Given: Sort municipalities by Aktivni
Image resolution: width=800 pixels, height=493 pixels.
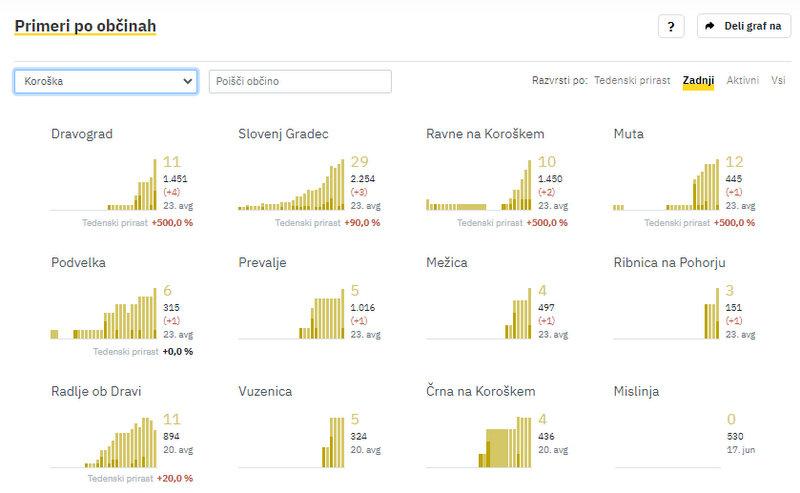Looking at the screenshot, I should coord(743,80).
